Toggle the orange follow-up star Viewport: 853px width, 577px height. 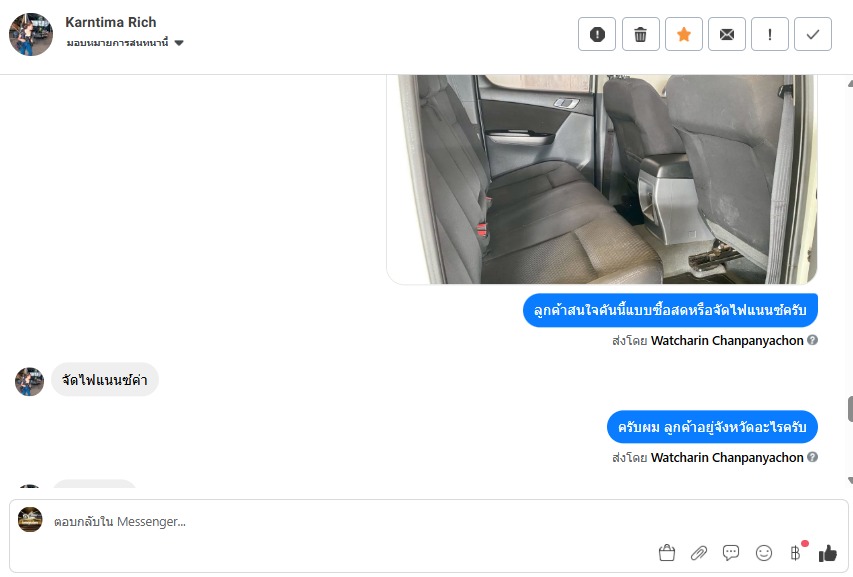(x=684, y=34)
